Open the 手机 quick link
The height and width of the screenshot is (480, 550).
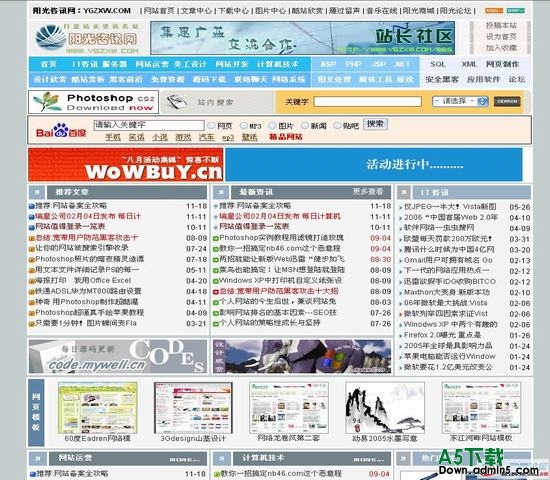point(113,137)
